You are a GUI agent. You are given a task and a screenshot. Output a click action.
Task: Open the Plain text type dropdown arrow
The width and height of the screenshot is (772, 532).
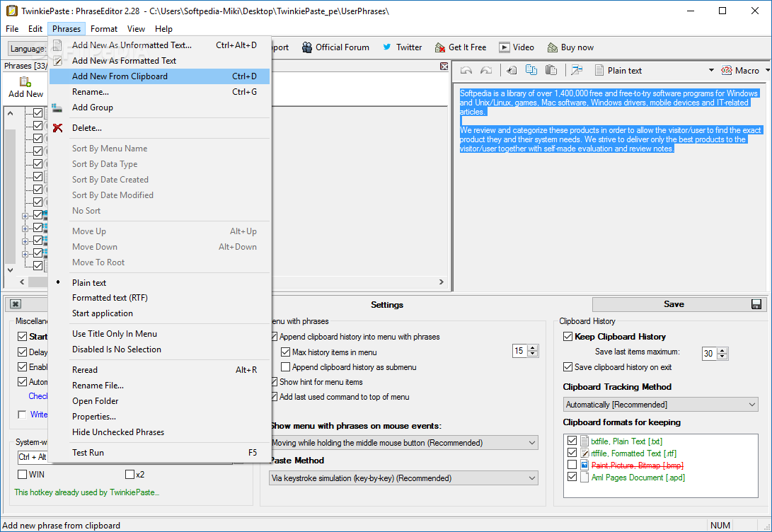pyautogui.click(x=711, y=70)
